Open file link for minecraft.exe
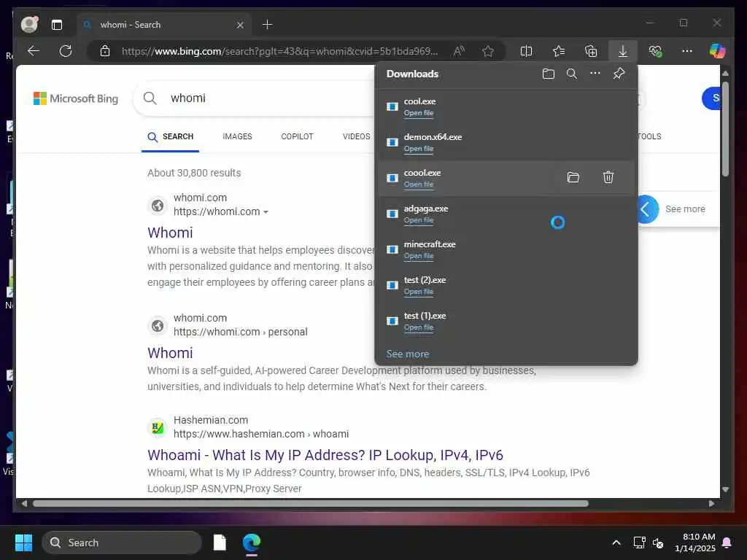Screen dimensions: 747x560 [x=419, y=256]
